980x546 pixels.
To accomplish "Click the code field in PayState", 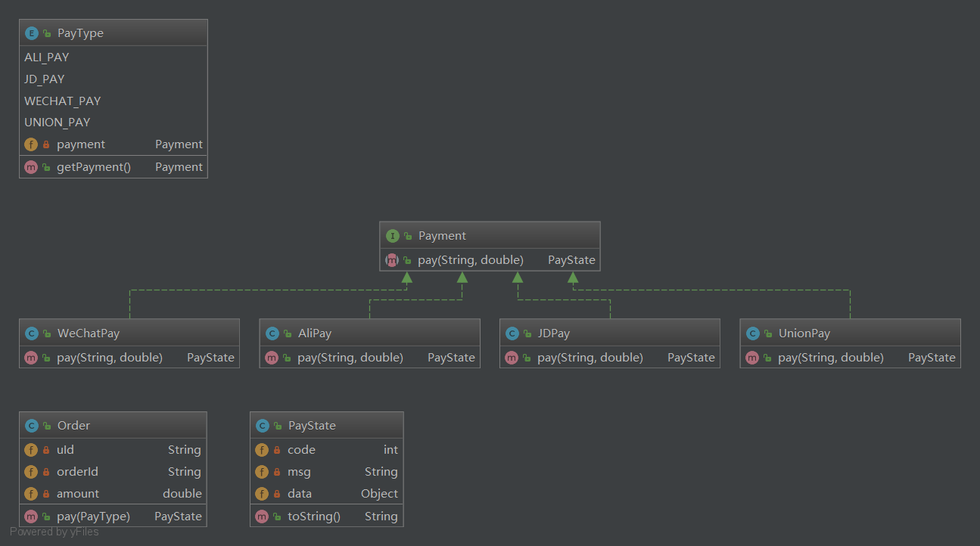I will pos(301,450).
